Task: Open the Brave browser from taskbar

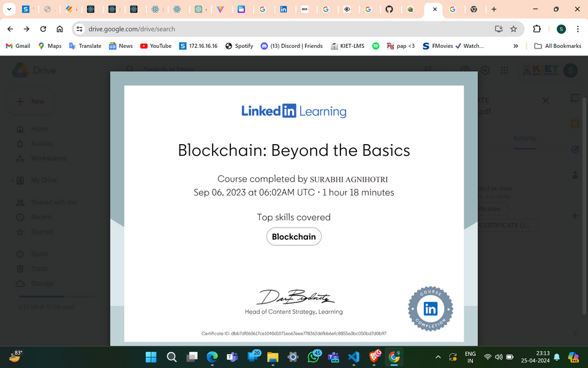Action: [374, 357]
